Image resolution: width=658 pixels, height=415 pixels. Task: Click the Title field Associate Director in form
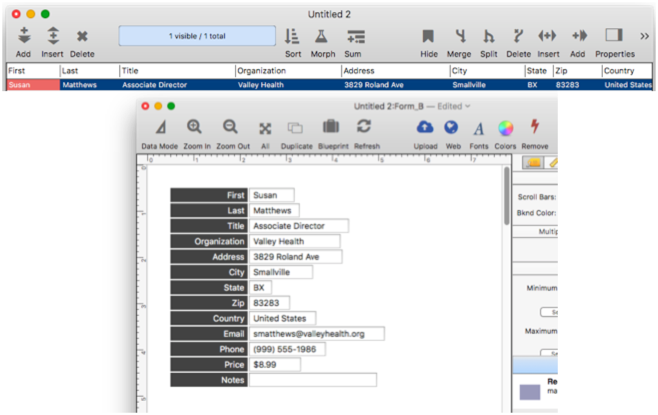pyautogui.click(x=299, y=226)
